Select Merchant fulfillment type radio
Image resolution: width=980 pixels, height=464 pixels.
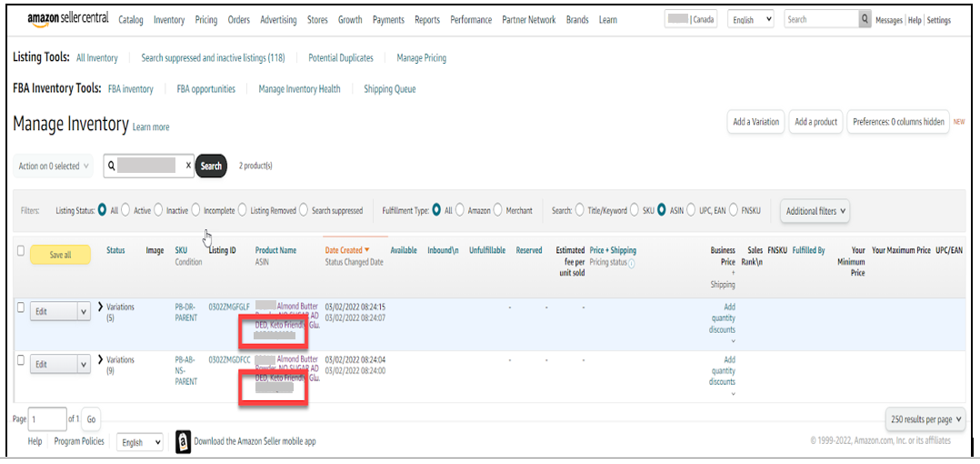pos(498,210)
